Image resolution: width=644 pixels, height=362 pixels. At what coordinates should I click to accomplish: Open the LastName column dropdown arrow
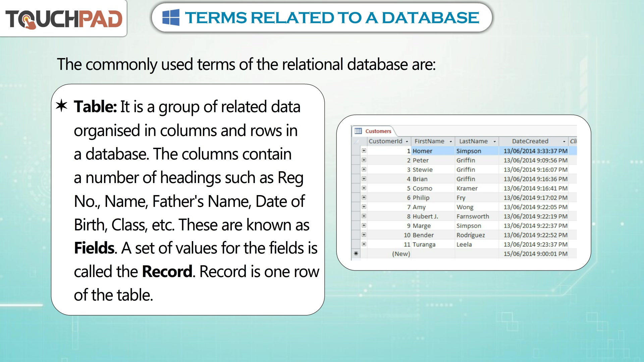[x=494, y=141]
